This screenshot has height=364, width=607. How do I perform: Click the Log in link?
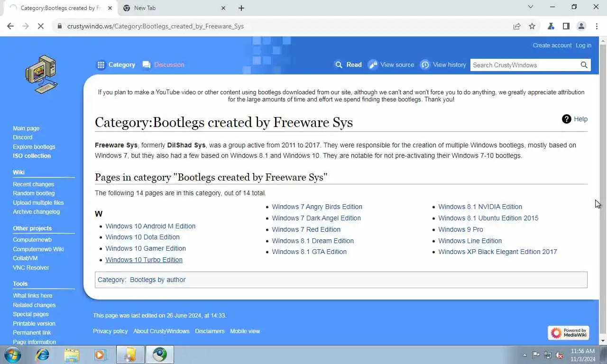[583, 45]
